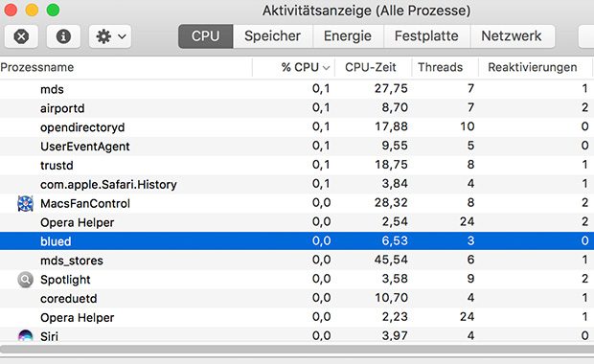Screen dimensions: 594x364
Task: Click CPU-Zeit value 18,75 of trustd
Action: click(391, 165)
